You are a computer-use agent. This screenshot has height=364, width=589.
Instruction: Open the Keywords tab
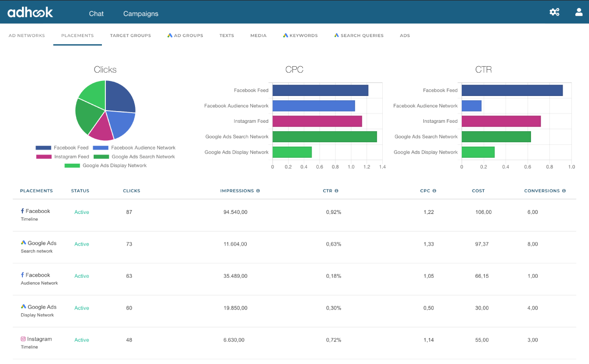pos(300,36)
